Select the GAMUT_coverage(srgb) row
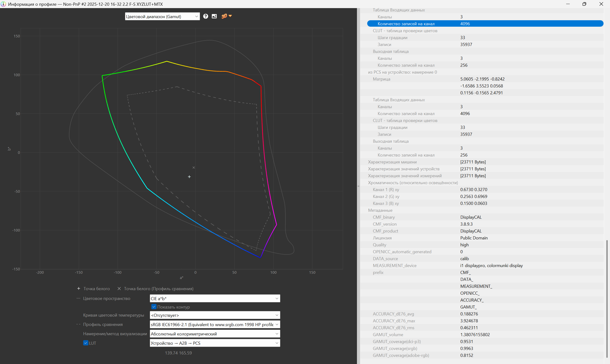This screenshot has height=364, width=610. [x=395, y=348]
